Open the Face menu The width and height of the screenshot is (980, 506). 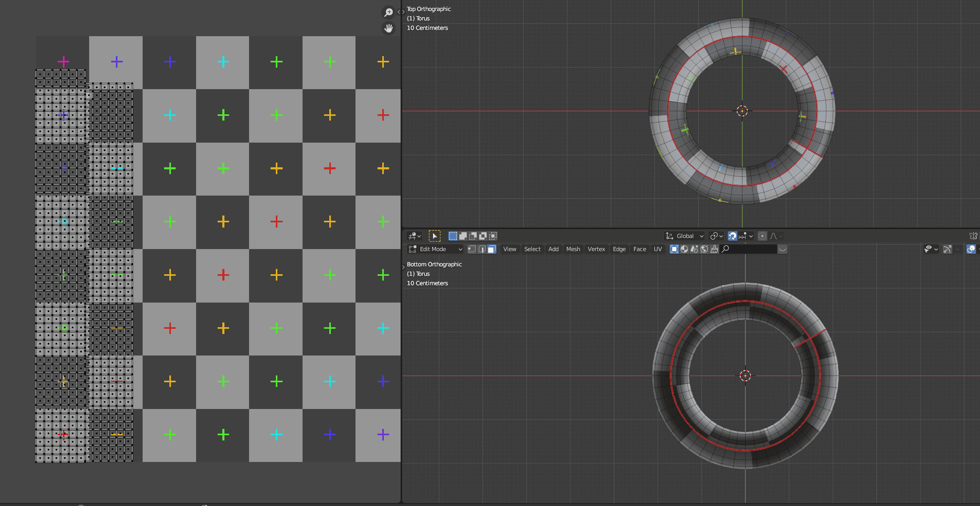[639, 249]
